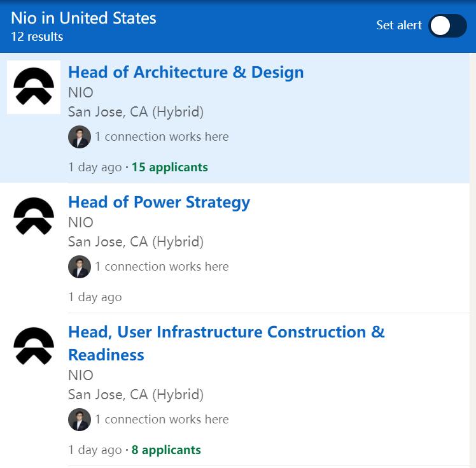476x468 pixels.
Task: Select NIO company name under Architecture & Design
Action: [x=81, y=92]
